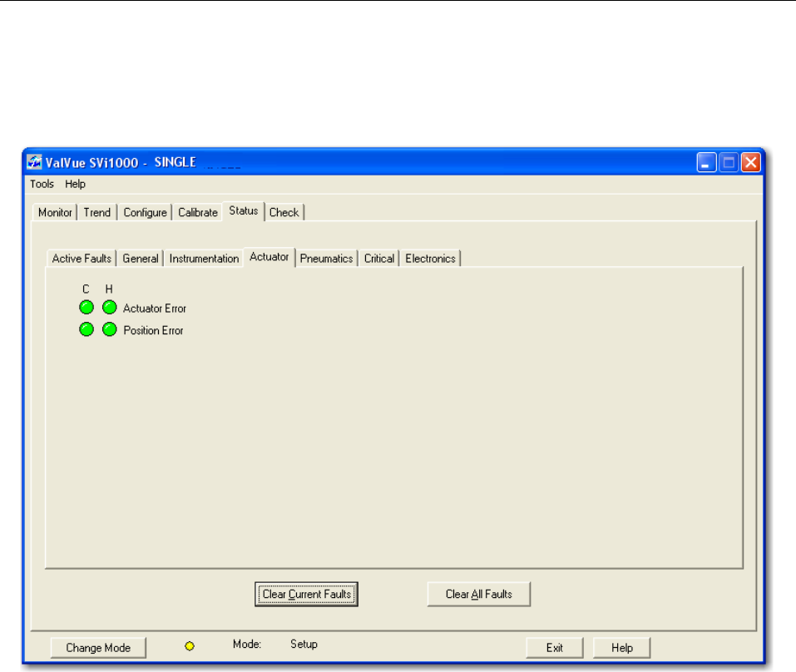Switch to the Critical sub-tab
The height and width of the screenshot is (672, 796).
tap(379, 259)
